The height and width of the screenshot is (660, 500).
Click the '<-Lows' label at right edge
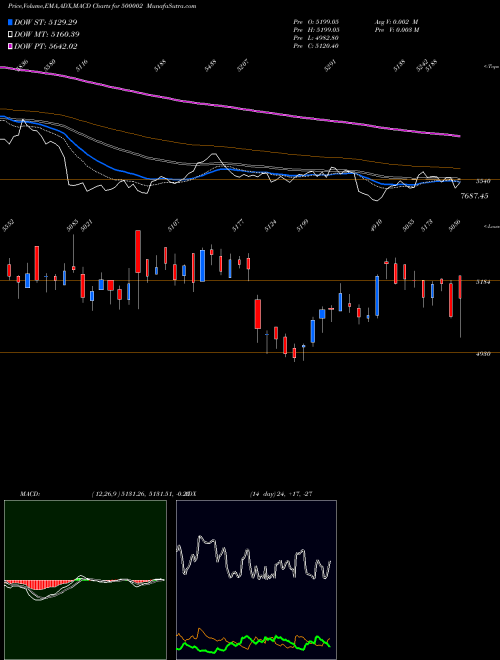[x=491, y=226]
